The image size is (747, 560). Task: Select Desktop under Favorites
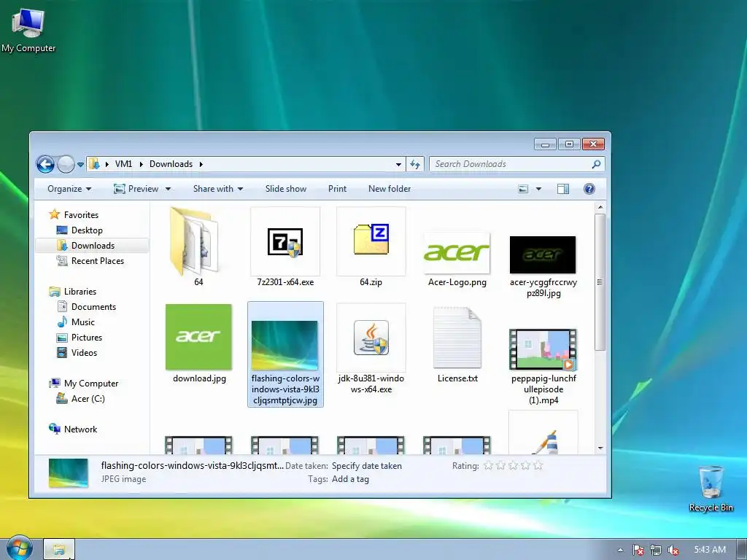pyautogui.click(x=87, y=230)
